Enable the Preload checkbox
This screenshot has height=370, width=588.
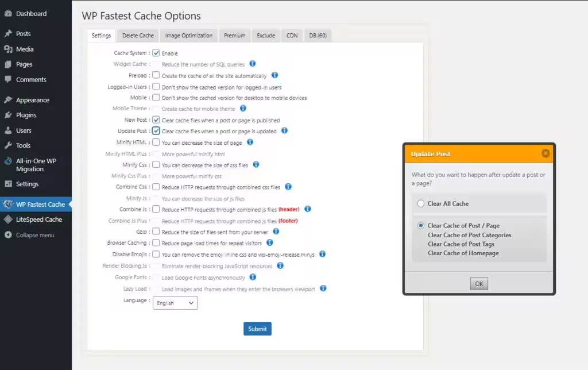(156, 75)
